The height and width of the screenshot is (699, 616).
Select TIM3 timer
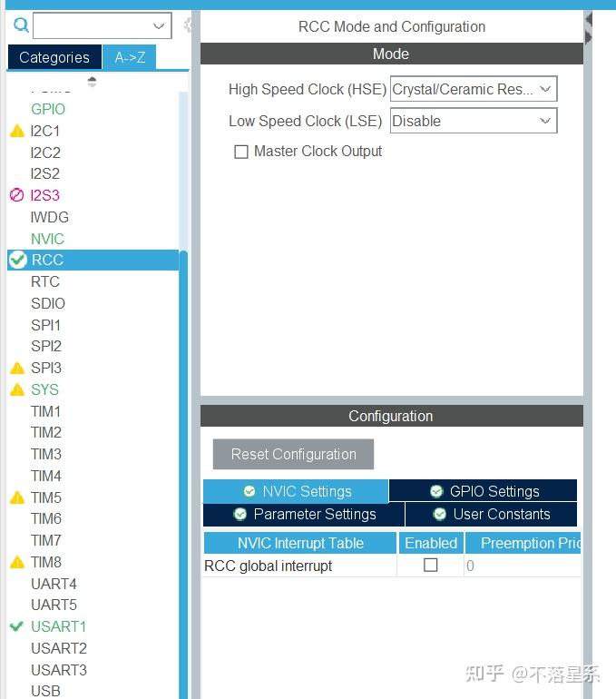point(46,454)
